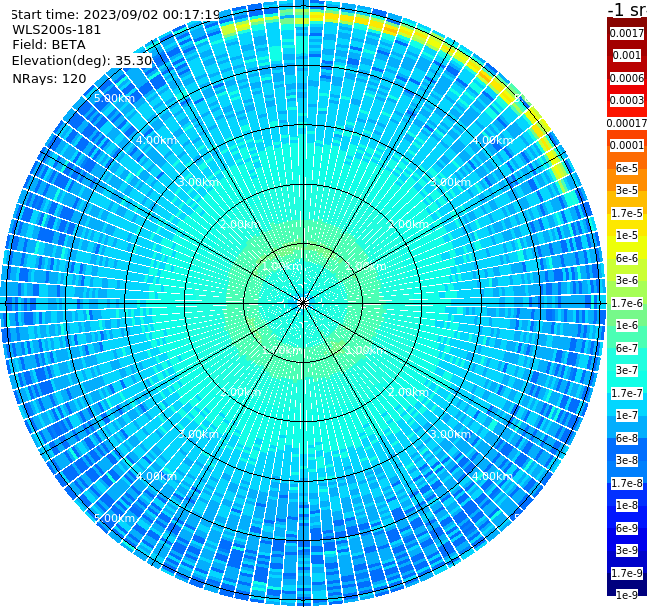Viewport: 647px width, 607px height.
Task: Select the 1e-6 colorbar label
Action: click(x=626, y=325)
